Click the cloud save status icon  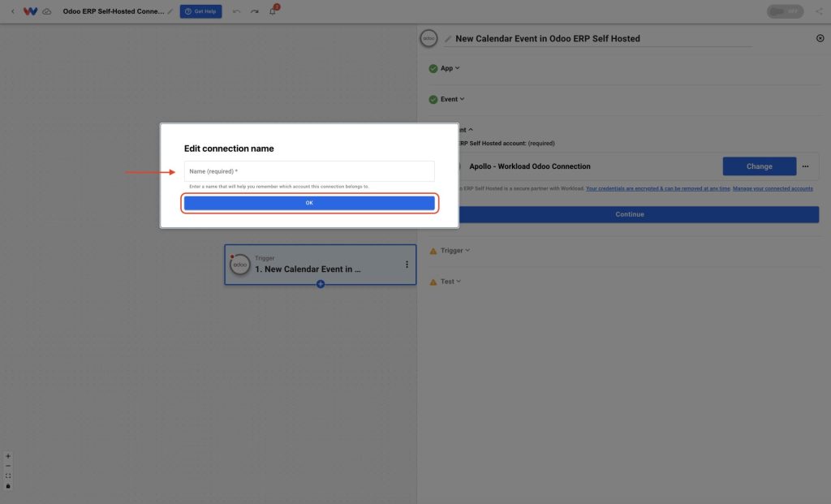pyautogui.click(x=46, y=11)
